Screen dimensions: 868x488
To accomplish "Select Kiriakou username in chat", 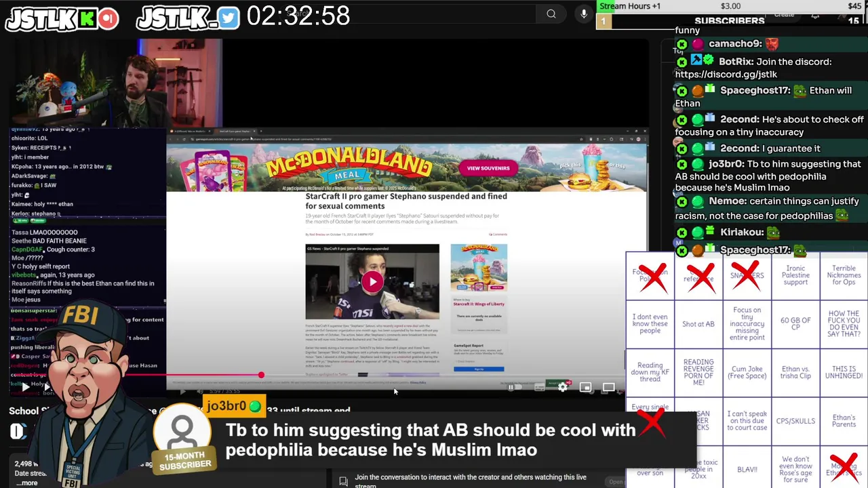I will click(741, 232).
